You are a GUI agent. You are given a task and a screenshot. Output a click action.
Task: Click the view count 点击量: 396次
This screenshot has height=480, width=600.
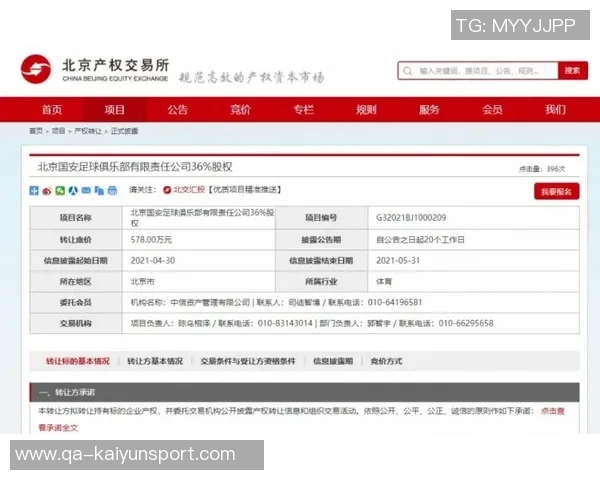point(542,169)
